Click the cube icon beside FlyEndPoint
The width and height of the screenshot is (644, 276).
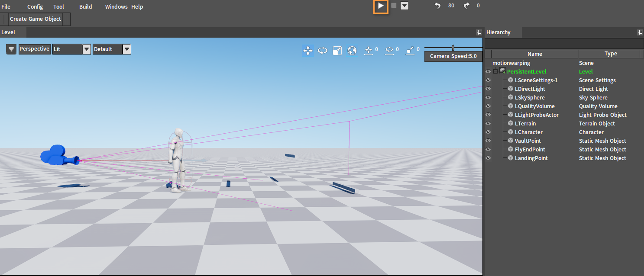point(511,149)
